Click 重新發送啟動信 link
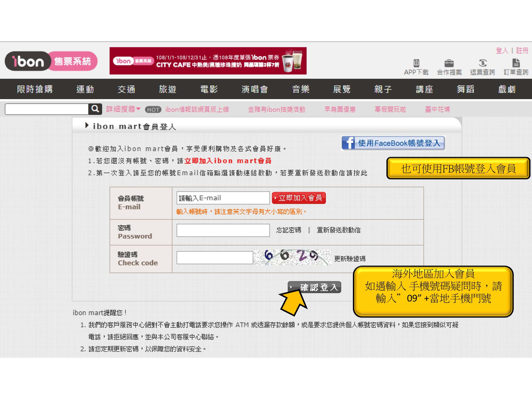532x399 pixels. [339, 230]
